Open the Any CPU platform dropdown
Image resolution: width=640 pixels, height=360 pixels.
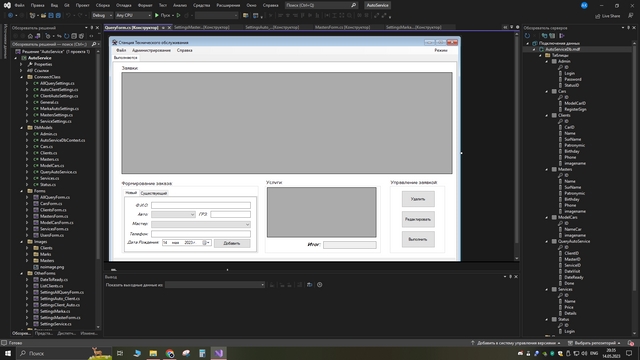click(x=133, y=16)
